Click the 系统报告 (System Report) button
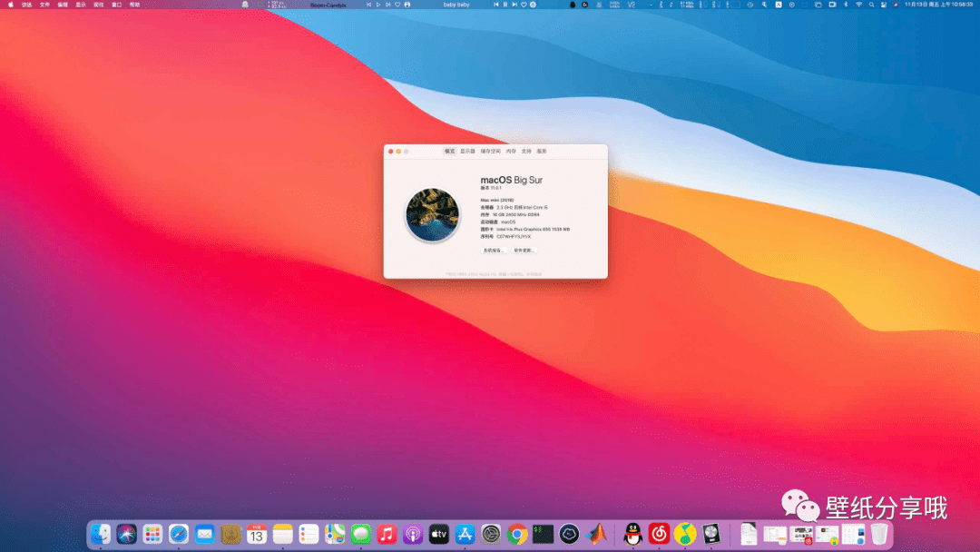Image resolution: width=980 pixels, height=552 pixels. coord(494,250)
